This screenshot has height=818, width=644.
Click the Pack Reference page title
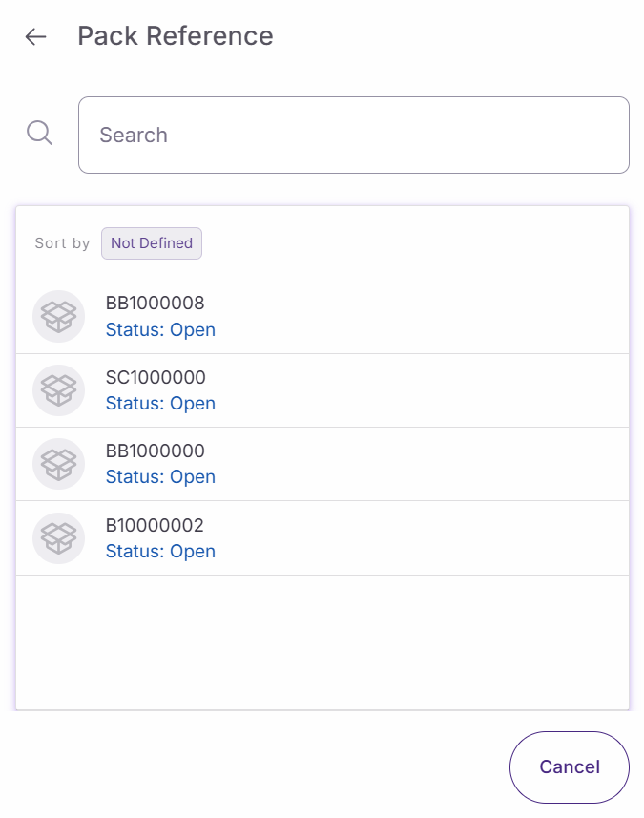[x=176, y=36]
